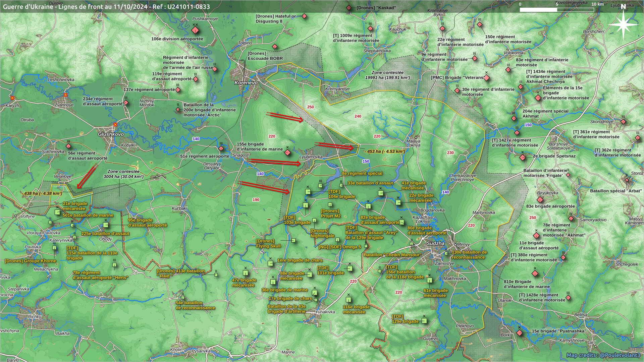This screenshot has height=362, width=644.
Task: Click the north compass star
Action: pos(623,24)
